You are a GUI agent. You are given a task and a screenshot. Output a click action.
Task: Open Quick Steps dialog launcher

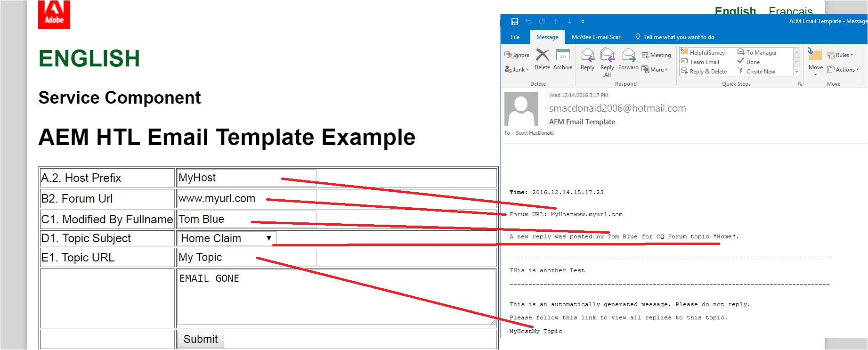pyautogui.click(x=800, y=84)
